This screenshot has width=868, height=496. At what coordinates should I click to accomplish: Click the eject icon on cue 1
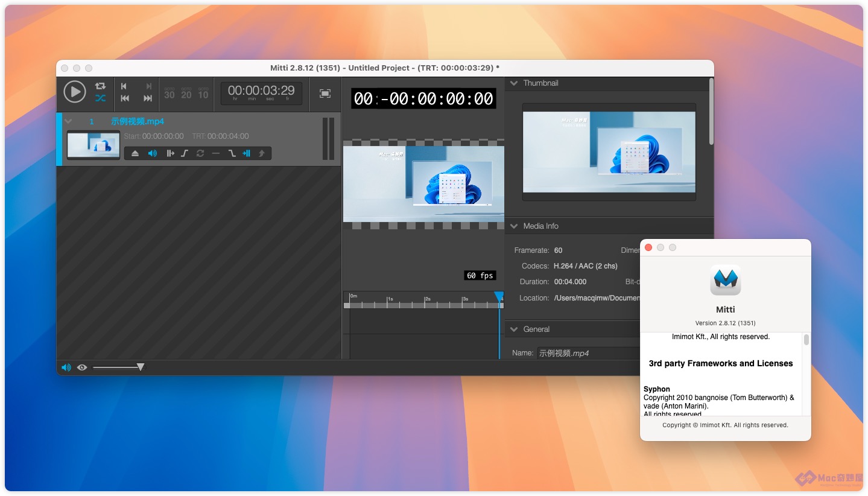tap(135, 154)
